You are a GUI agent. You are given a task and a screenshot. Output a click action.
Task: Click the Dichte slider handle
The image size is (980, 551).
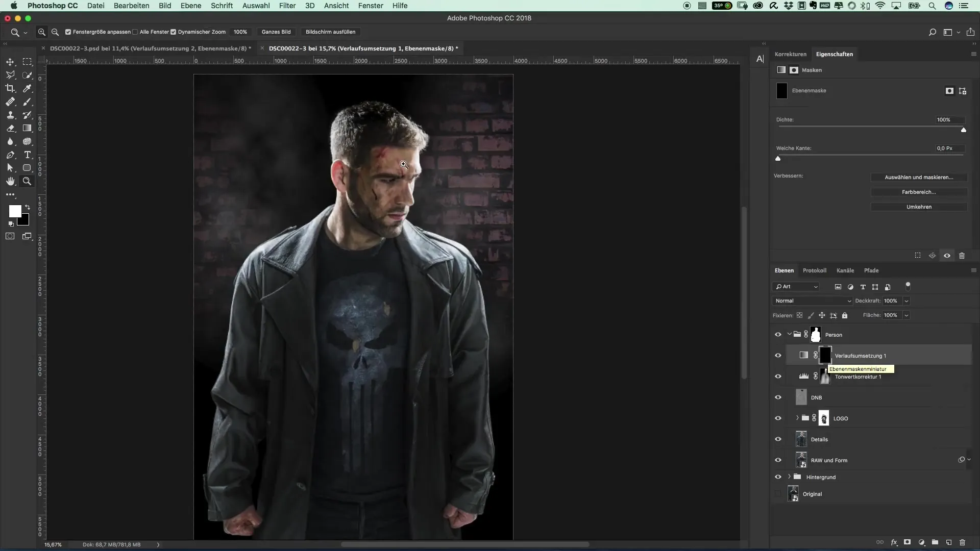964,130
